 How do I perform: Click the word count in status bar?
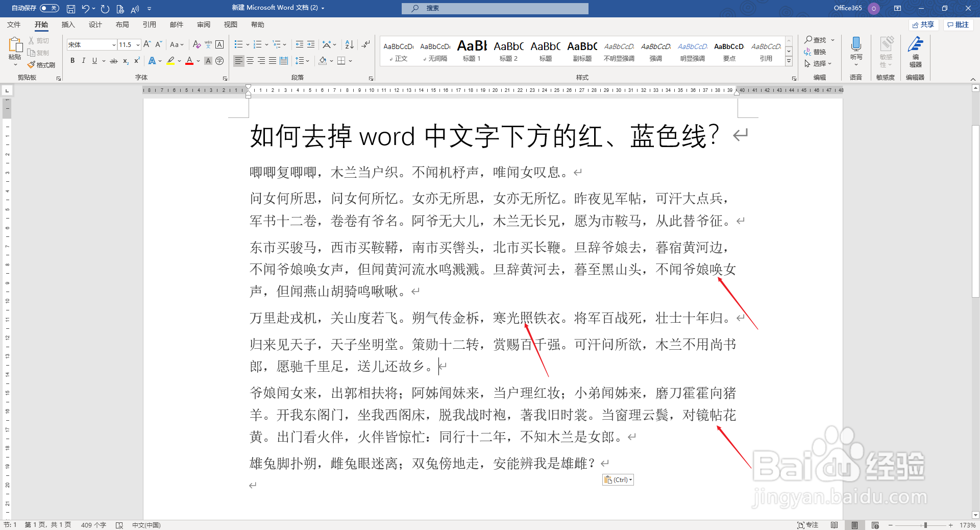[92, 524]
